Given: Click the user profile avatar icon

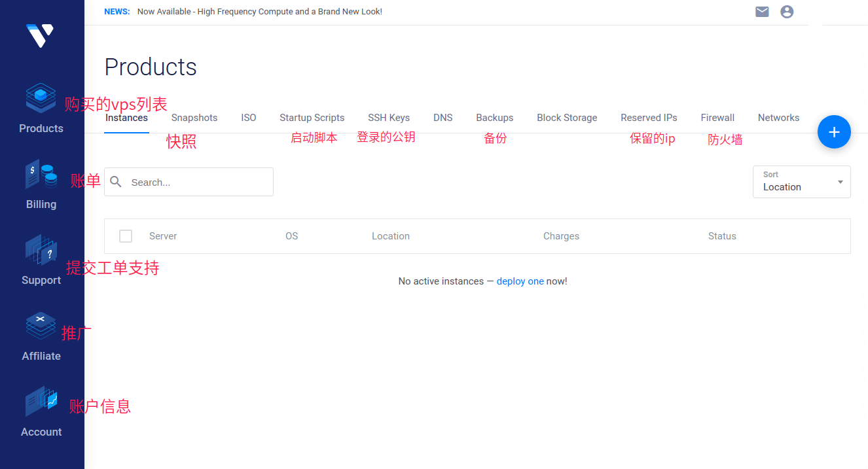Looking at the screenshot, I should 787,12.
